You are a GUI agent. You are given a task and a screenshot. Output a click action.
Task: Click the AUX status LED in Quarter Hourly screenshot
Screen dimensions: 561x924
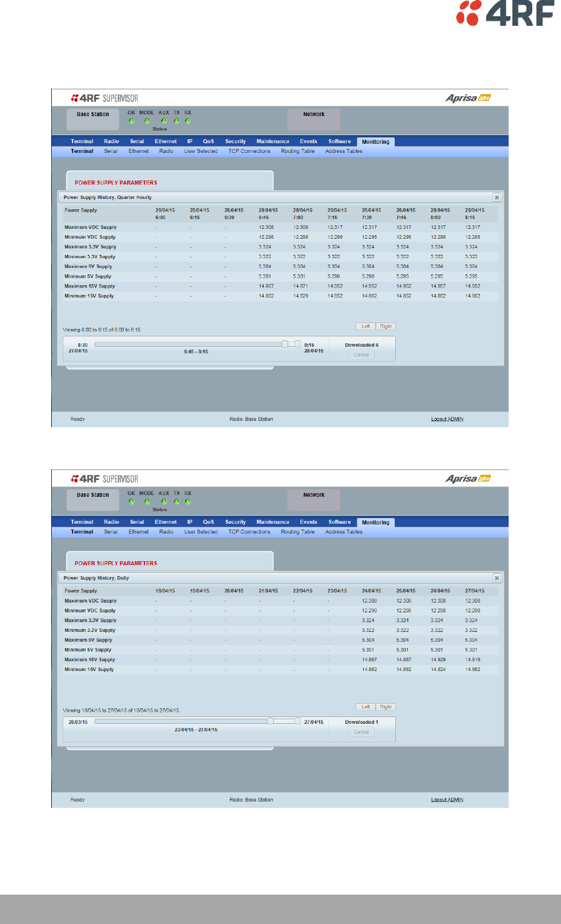tap(164, 121)
